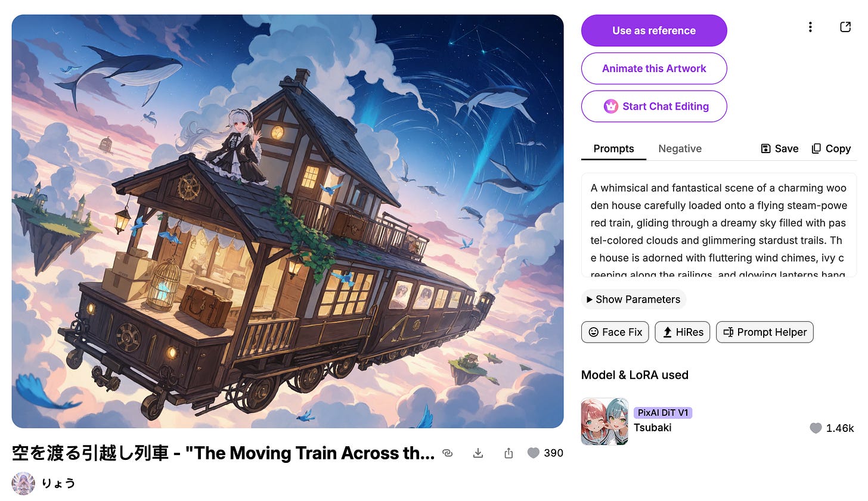Viewport: 868px width, 501px height.
Task: Switch to the Negative tab
Action: [x=680, y=148]
